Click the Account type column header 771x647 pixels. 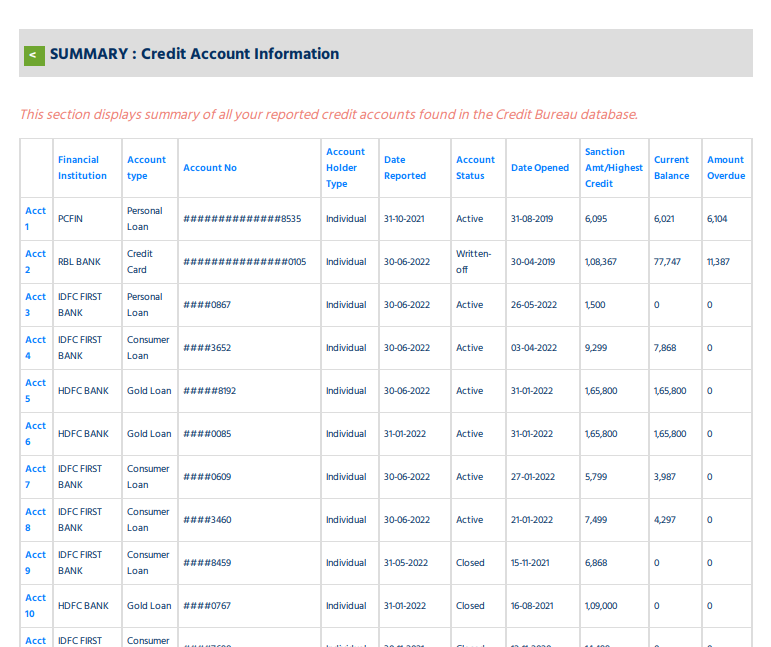click(146, 168)
